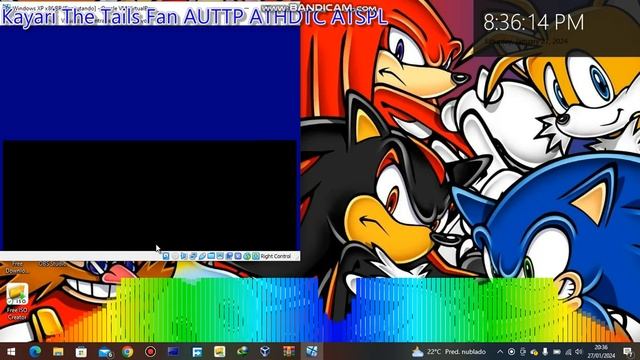Open File Explorer from the taskbar
Viewport: 640px width, 360px height.
(x=58, y=351)
